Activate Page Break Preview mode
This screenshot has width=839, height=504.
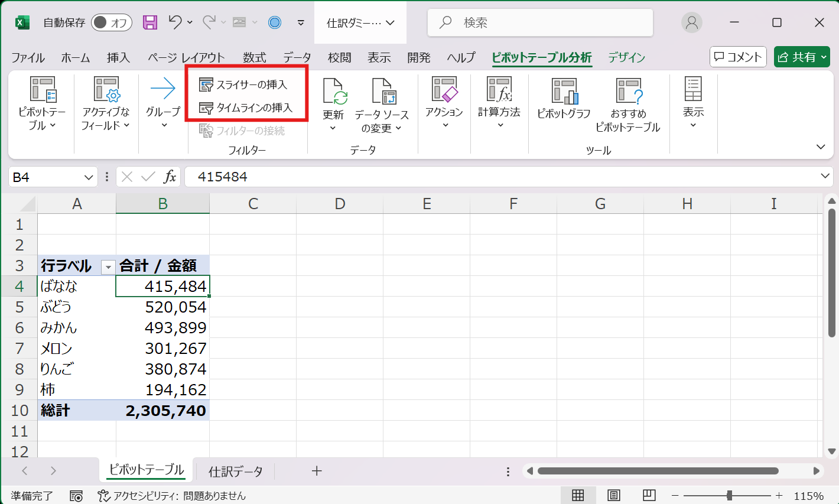click(x=649, y=495)
